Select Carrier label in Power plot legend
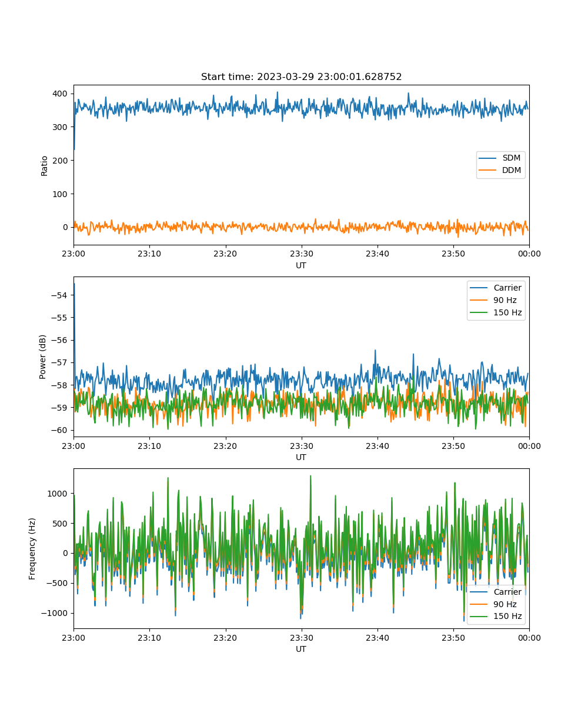 click(x=507, y=288)
